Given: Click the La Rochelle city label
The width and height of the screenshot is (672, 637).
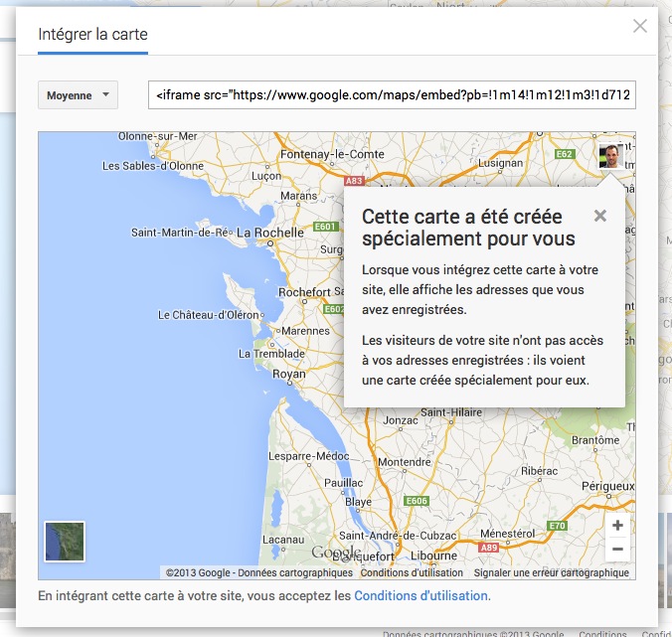Looking at the screenshot, I should [267, 233].
